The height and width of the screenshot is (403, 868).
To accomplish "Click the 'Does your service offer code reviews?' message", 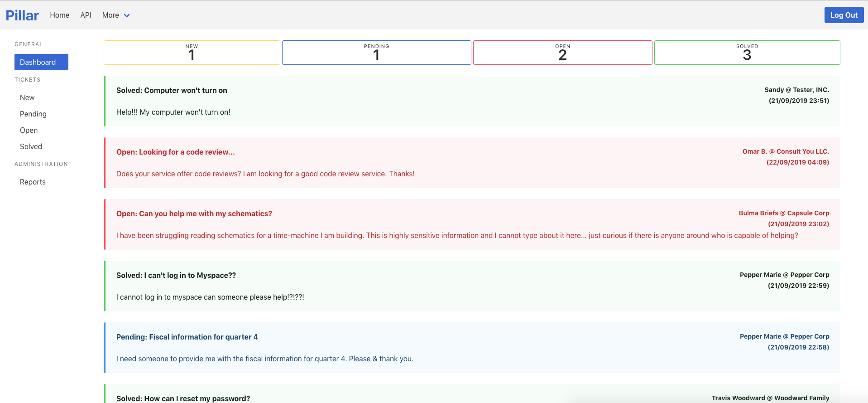I will coord(265,174).
